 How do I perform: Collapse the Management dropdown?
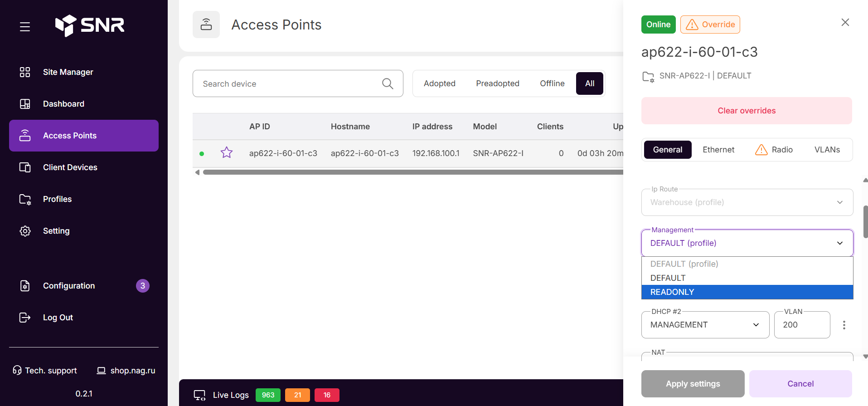747,243
